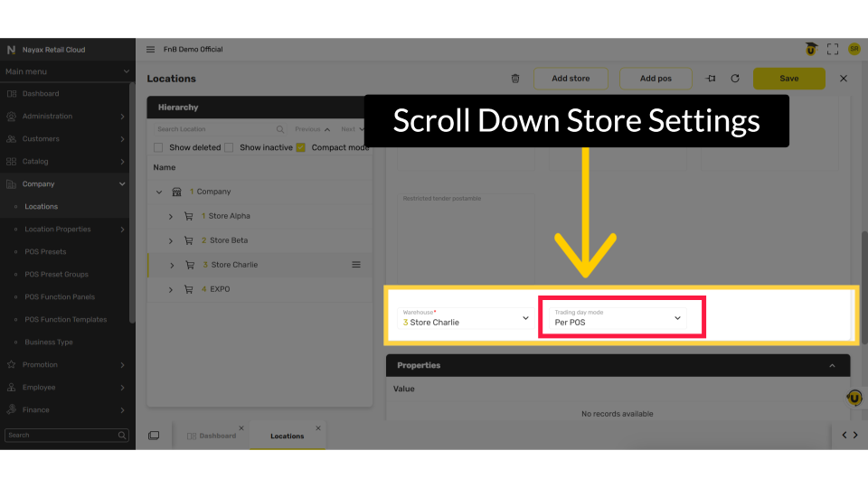
Task: Toggle the Show deleted checkbox
Action: tap(158, 147)
